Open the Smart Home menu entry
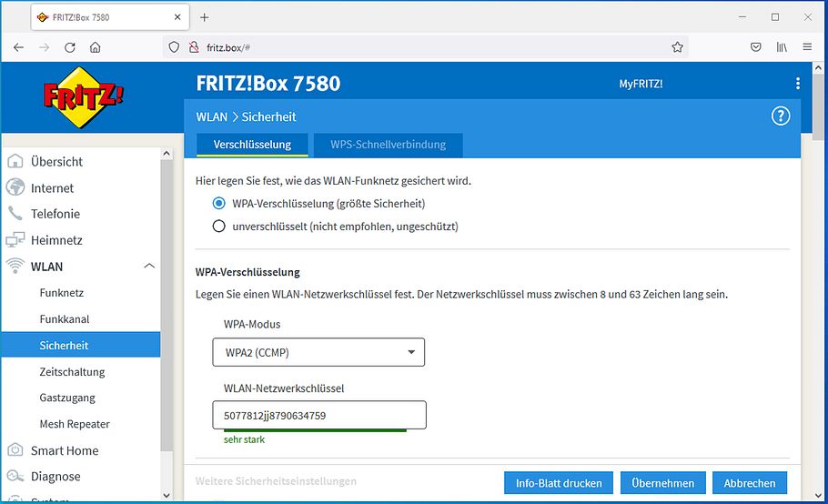The image size is (828, 504). pos(64,450)
